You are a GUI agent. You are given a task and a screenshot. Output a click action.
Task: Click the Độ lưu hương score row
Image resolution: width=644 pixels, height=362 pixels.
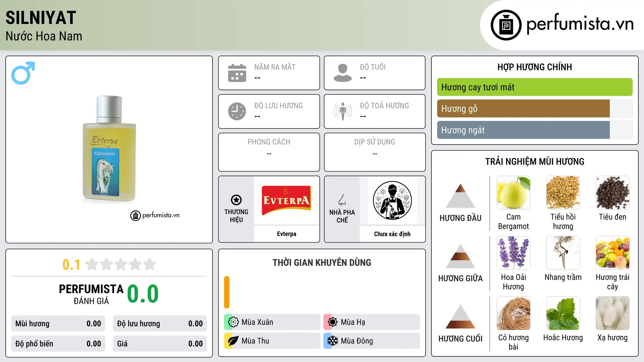click(x=160, y=324)
